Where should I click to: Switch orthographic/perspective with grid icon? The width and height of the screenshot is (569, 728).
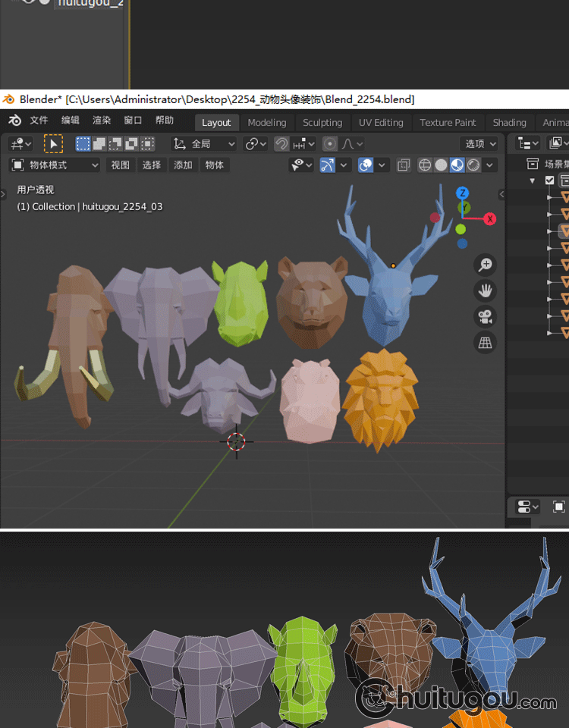(485, 343)
